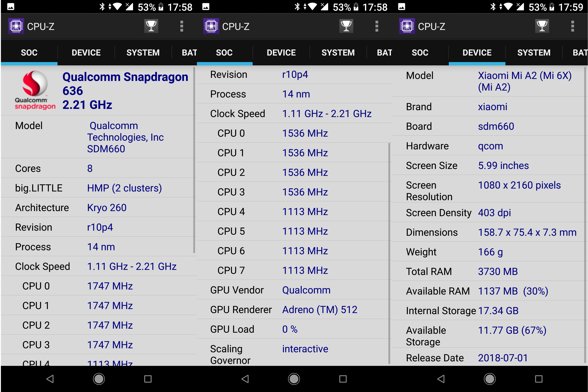The height and width of the screenshot is (392, 588).
Task: Open overflow menu in right CPU-Z screen
Action: coord(573,26)
